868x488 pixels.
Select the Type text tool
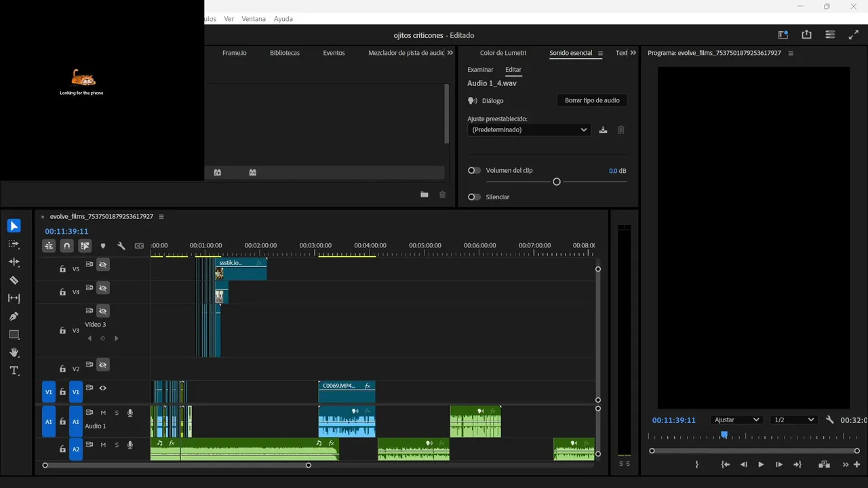[x=14, y=371]
